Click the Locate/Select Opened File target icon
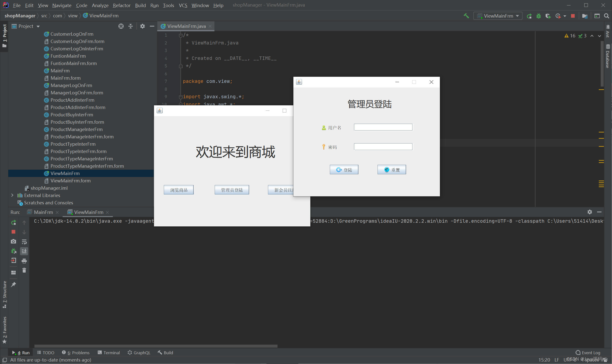Image resolution: width=612 pixels, height=364 pixels. point(121,26)
